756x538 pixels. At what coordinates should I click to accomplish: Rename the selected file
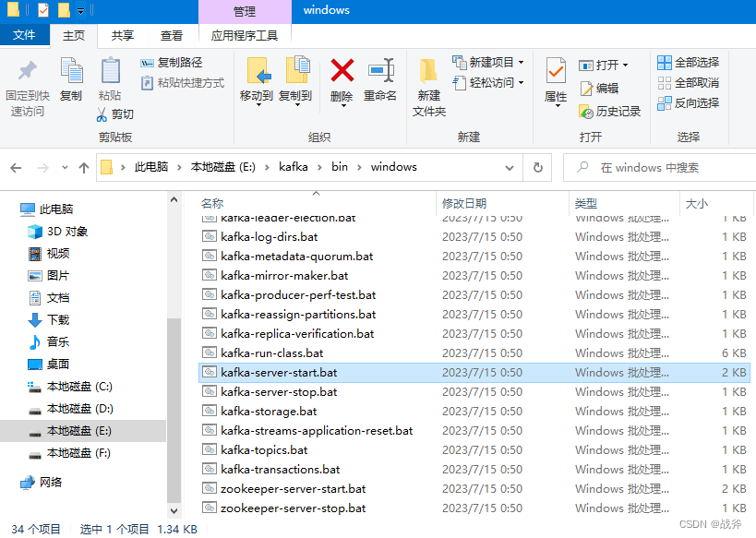[x=380, y=79]
